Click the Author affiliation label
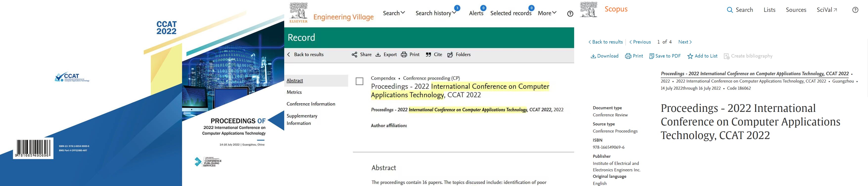Image resolution: width=868 pixels, height=186 pixels. pos(389,125)
